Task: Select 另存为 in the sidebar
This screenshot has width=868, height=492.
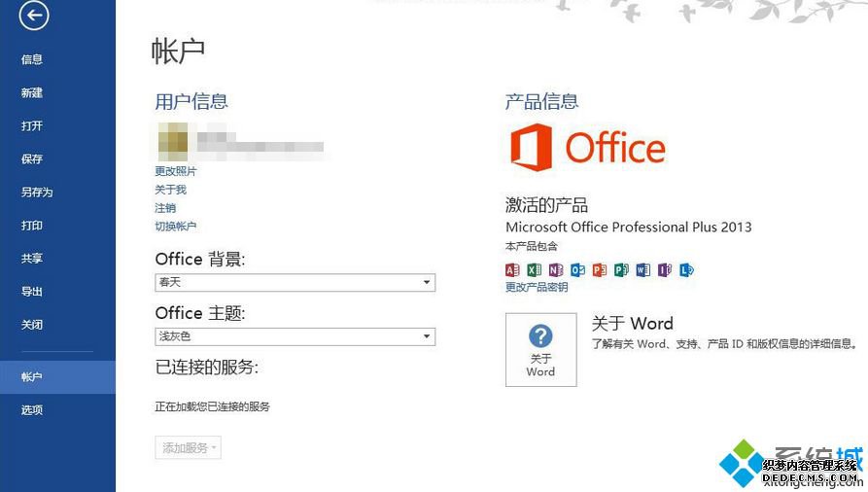Action: coord(37,193)
